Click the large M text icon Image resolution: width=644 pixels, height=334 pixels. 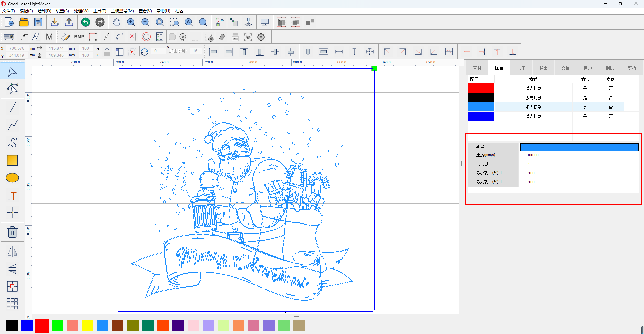point(49,37)
